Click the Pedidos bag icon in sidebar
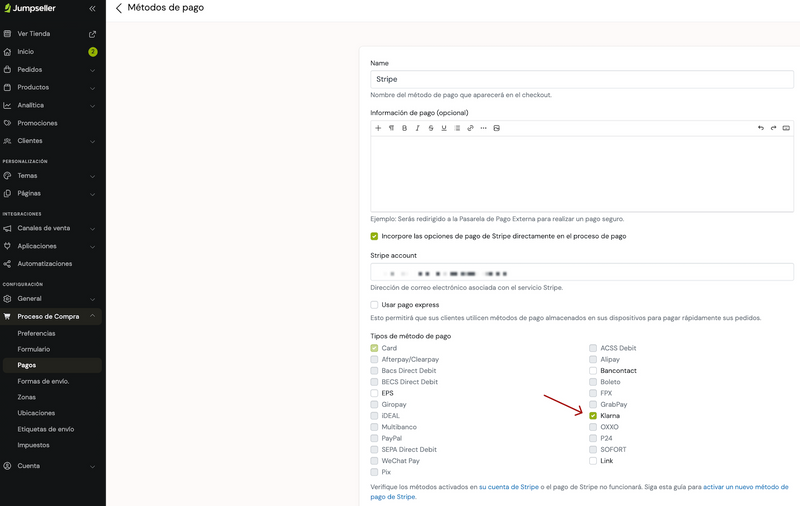The height and width of the screenshot is (506, 800). click(7, 69)
